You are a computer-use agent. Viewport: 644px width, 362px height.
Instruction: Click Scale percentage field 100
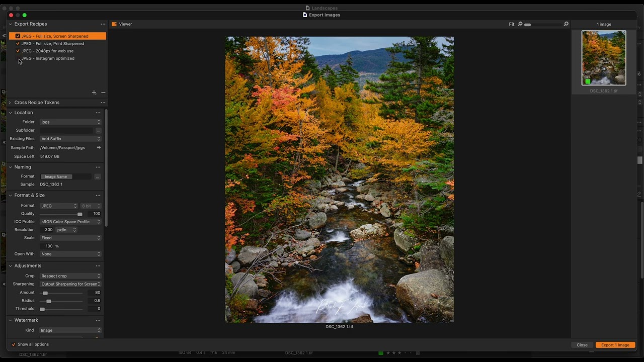point(47,246)
